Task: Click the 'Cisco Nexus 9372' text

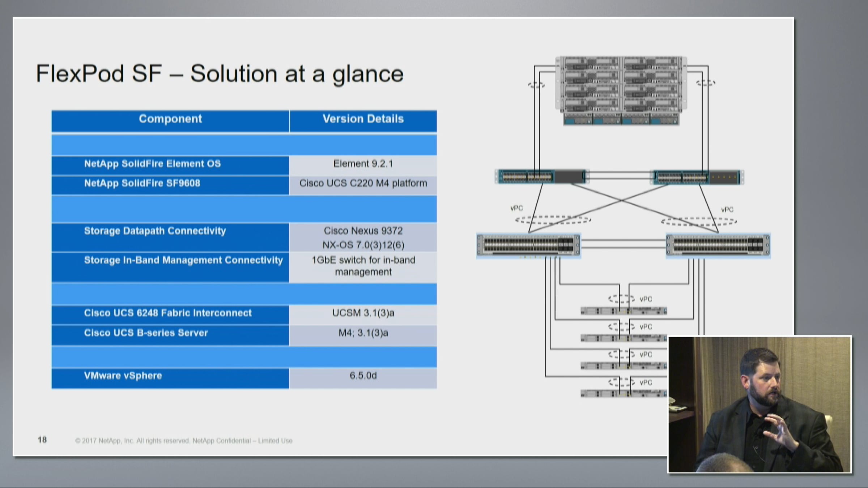Action: point(363,231)
